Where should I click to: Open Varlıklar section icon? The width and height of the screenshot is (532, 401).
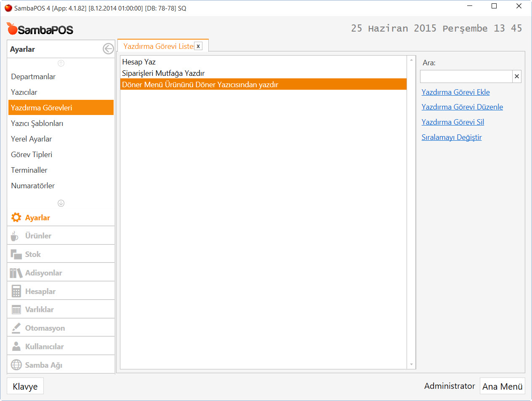click(16, 310)
